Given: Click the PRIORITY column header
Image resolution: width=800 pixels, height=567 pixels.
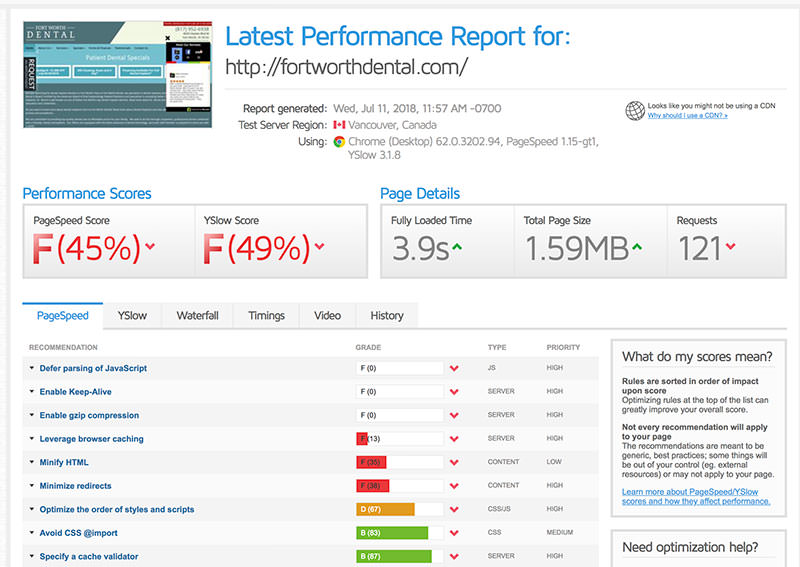Looking at the screenshot, I should [x=563, y=347].
